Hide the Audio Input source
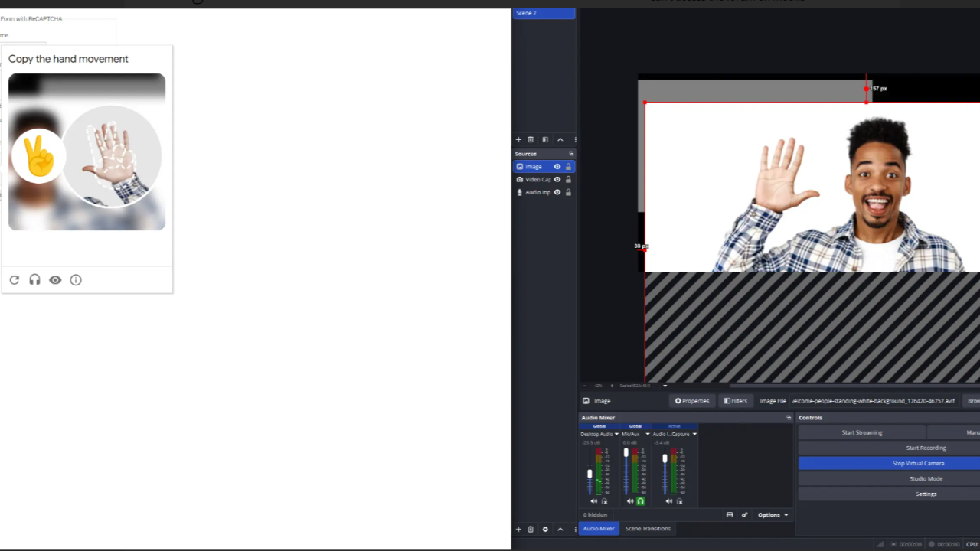This screenshot has height=551, width=980. 557,192
